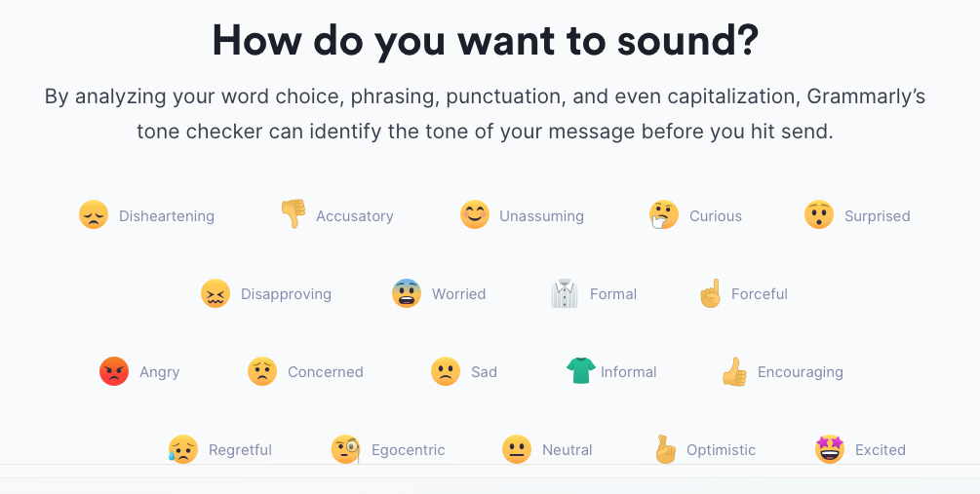Select the Unassuming smiling face emoji
The width and height of the screenshot is (980, 494).
click(x=474, y=215)
